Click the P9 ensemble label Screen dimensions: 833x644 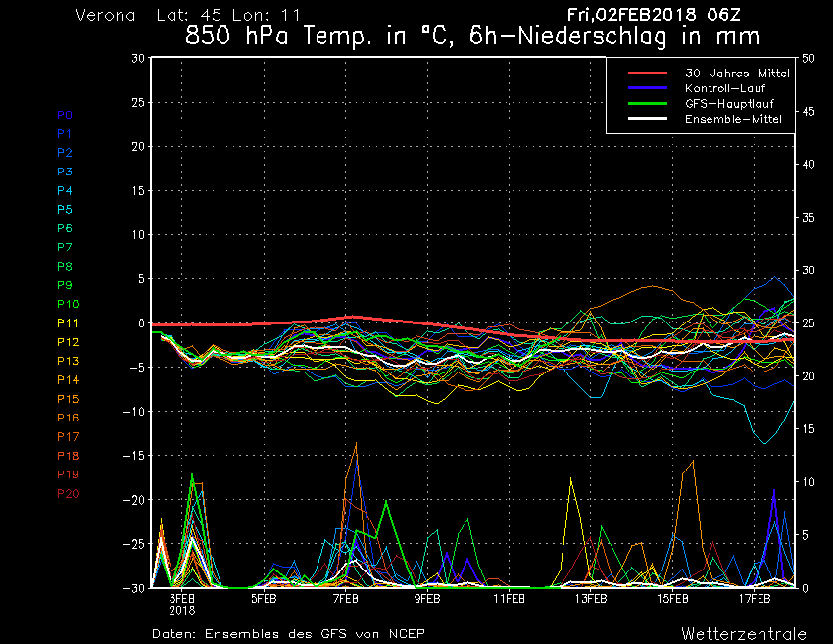(65, 285)
